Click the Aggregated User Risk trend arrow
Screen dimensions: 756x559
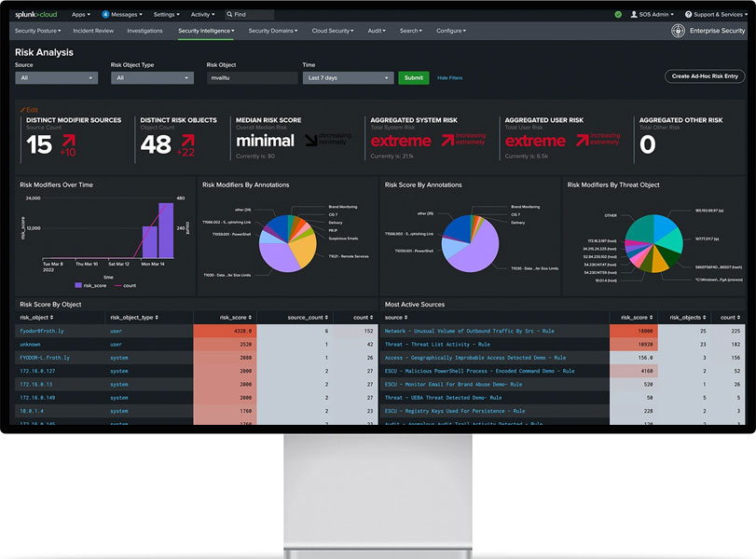point(582,141)
